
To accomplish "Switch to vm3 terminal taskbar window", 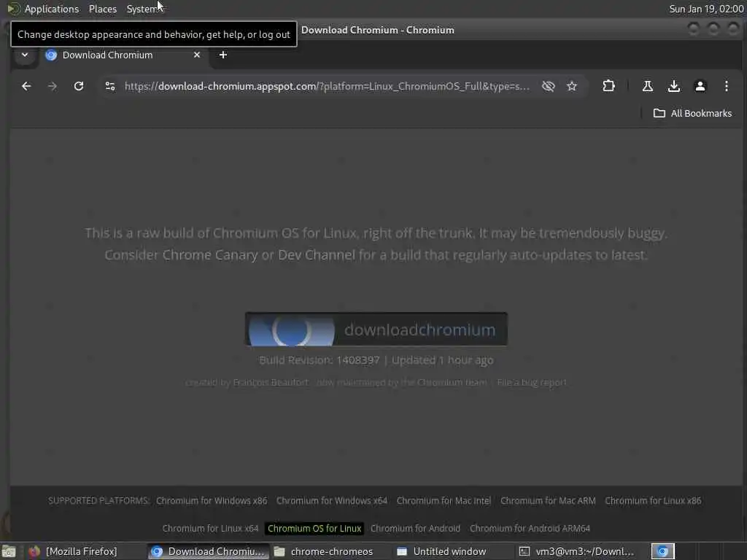I will pos(578,551).
